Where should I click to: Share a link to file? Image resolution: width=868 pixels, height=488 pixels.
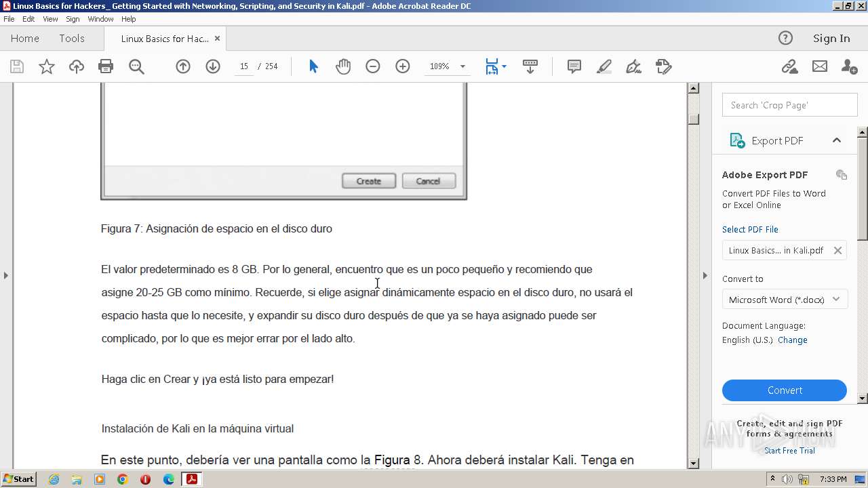pyautogui.click(x=789, y=66)
